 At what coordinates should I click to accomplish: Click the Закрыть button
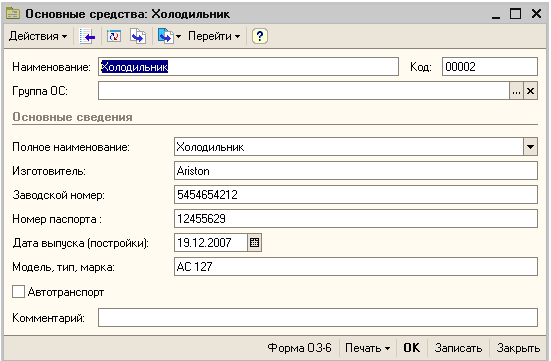coord(518,348)
